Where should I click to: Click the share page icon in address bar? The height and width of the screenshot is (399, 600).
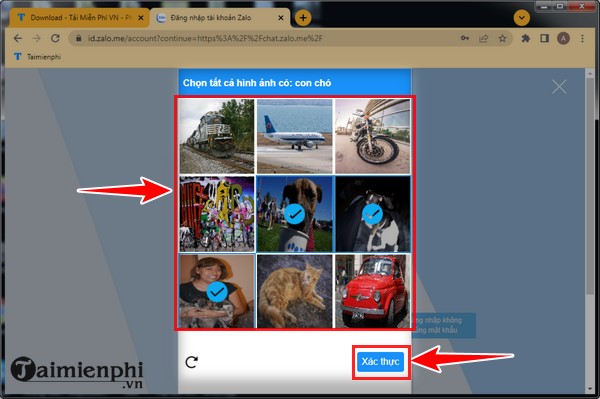(484, 38)
